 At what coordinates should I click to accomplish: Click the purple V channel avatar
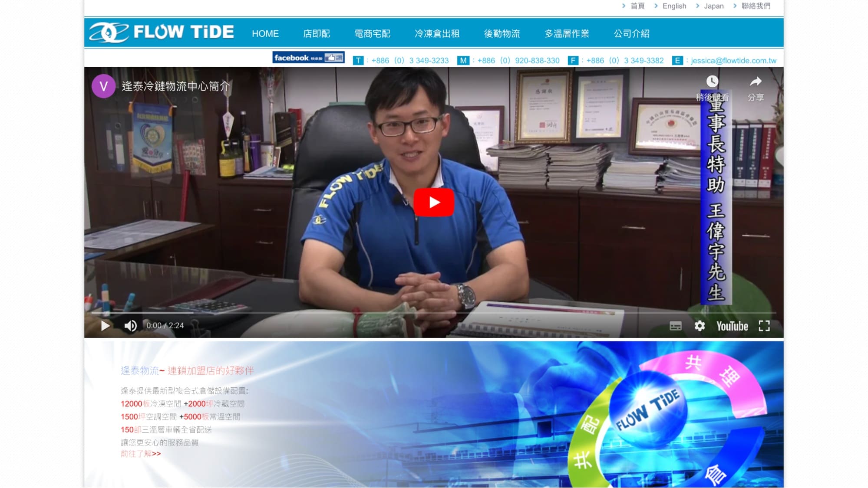[103, 86]
